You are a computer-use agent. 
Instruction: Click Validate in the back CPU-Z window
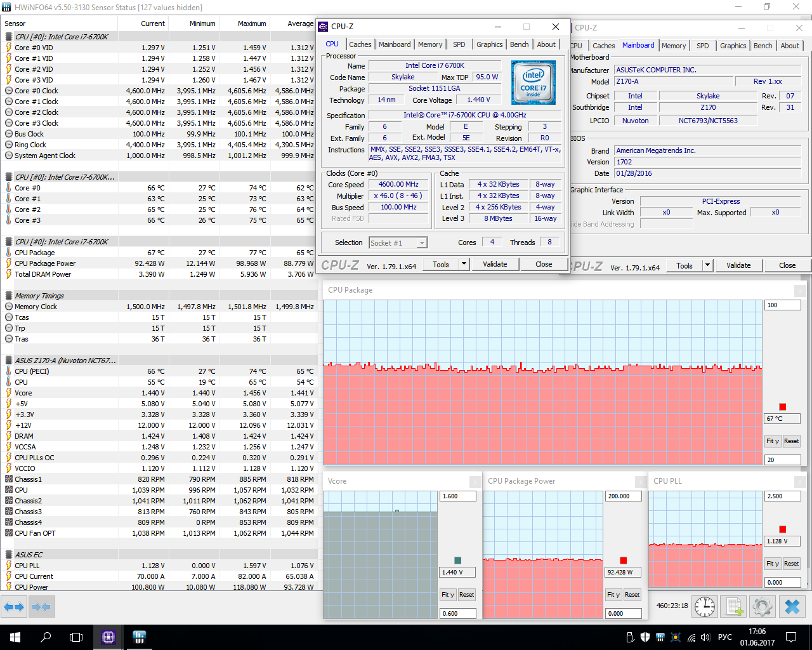click(738, 265)
